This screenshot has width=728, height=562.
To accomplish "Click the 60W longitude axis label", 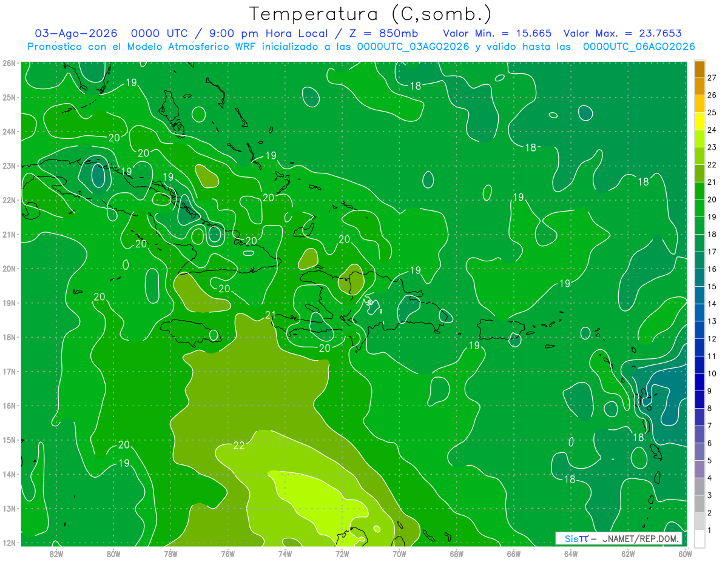I will pos(684,554).
